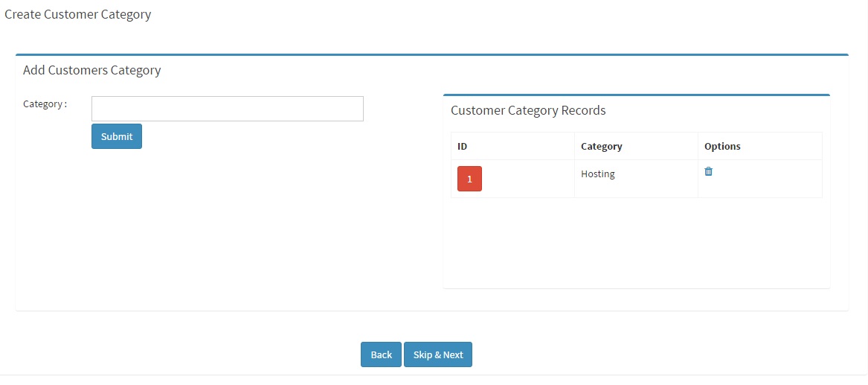Select the Skip & Next button
The width and height of the screenshot is (868, 385).
coord(438,354)
